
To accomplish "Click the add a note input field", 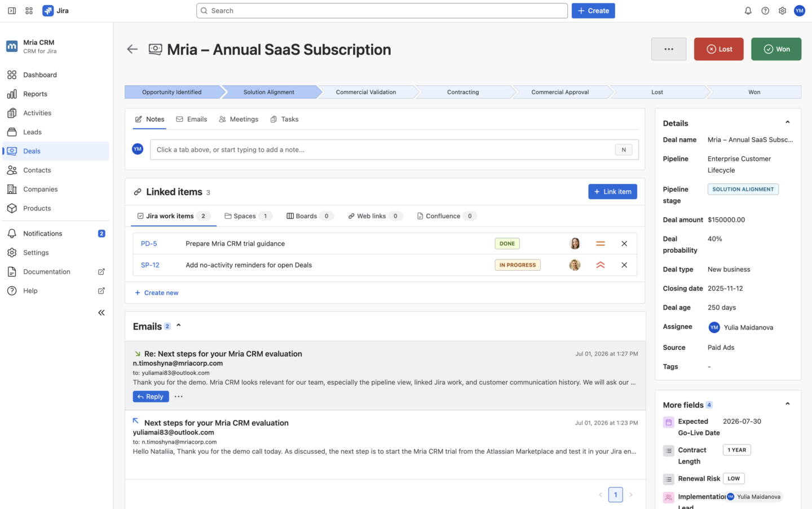I will (394, 150).
